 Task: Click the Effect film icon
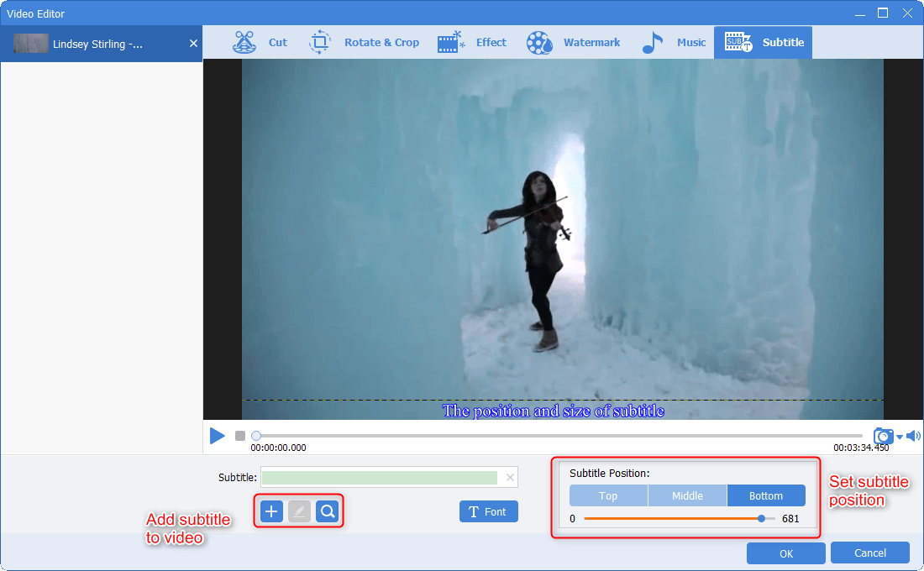click(451, 43)
